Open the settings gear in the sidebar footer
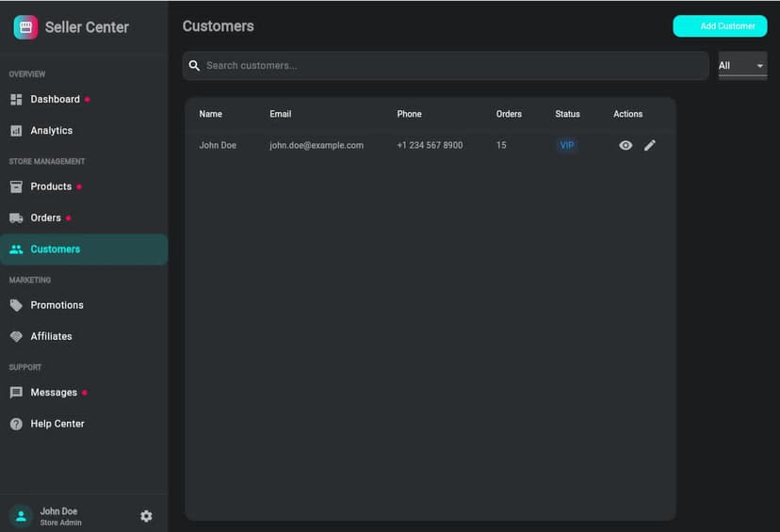The width and height of the screenshot is (780, 532). point(146,516)
